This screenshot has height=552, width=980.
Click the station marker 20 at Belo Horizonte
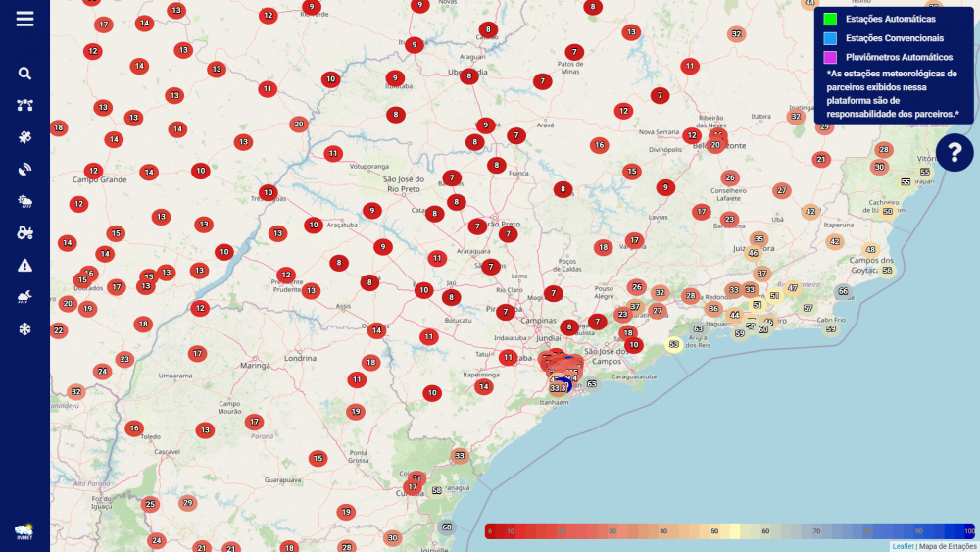(x=715, y=145)
